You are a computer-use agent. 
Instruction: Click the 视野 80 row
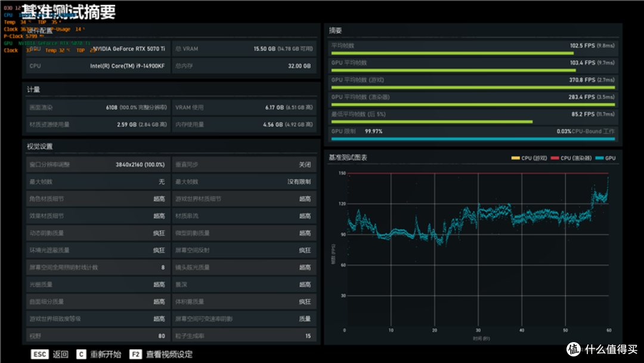click(x=98, y=336)
